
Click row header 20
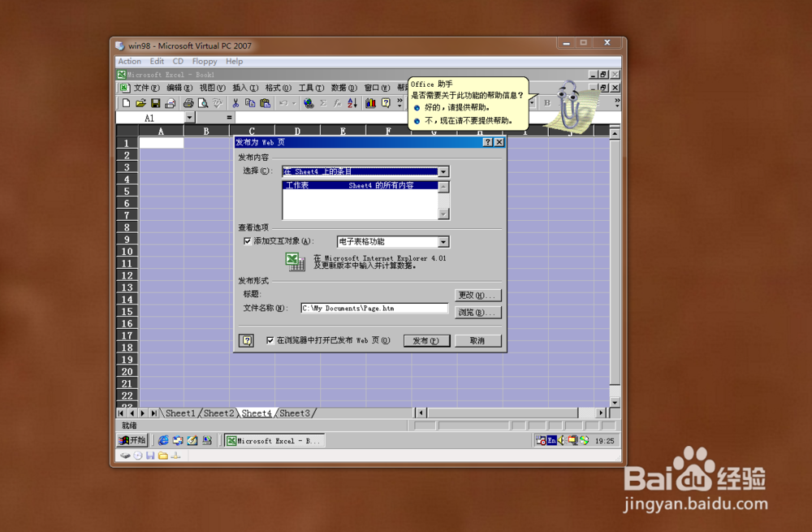coord(127,371)
